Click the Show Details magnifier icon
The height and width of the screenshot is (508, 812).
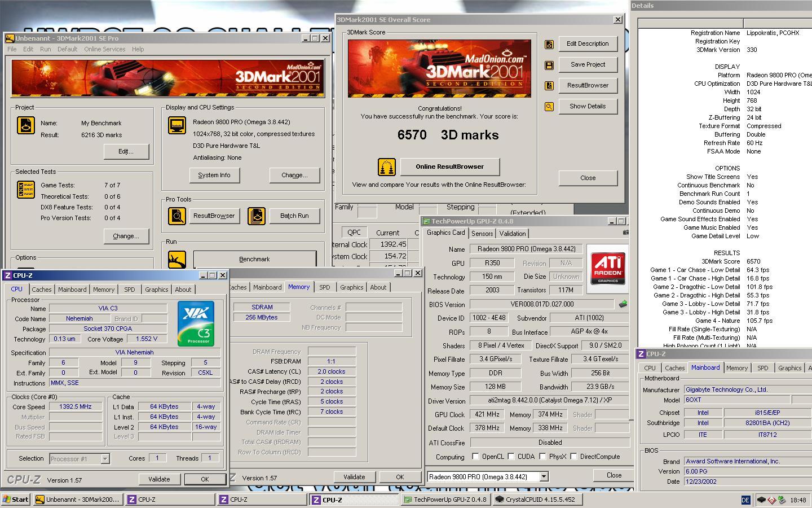549,107
